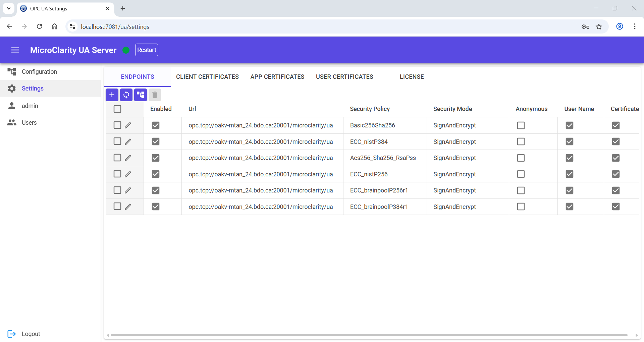Click the delete trash can icon
The image size is (644, 342).
(155, 95)
